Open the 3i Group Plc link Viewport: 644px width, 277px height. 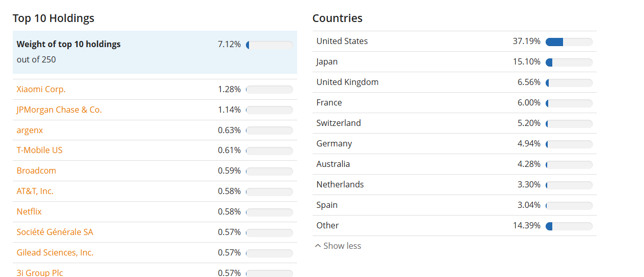(40, 273)
